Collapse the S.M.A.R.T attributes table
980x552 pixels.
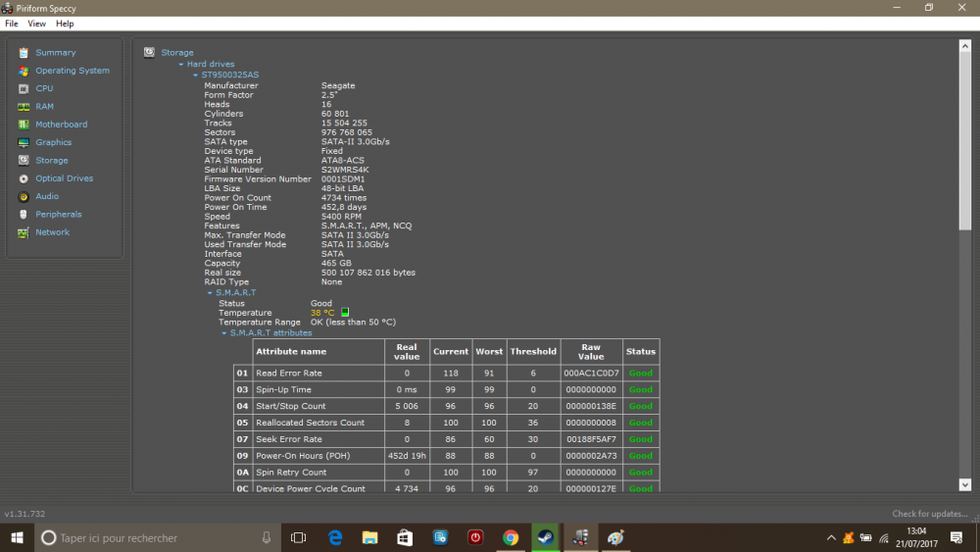223,333
